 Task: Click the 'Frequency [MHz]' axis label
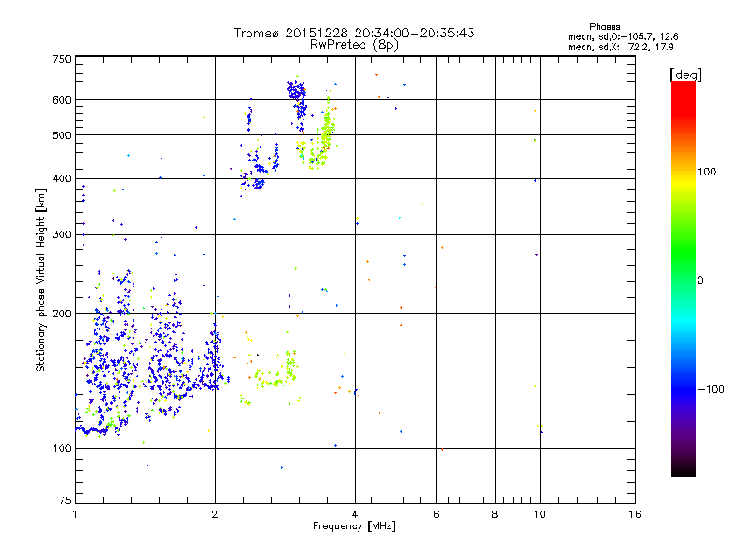354,526
